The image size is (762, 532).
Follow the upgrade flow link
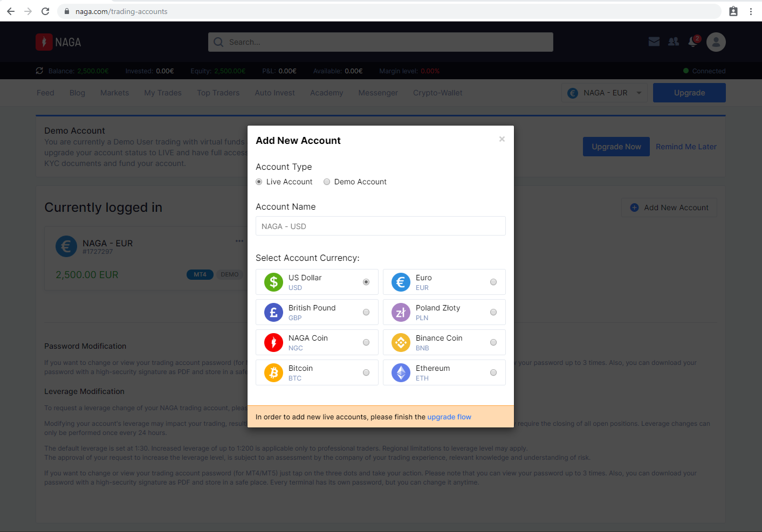[x=449, y=417]
